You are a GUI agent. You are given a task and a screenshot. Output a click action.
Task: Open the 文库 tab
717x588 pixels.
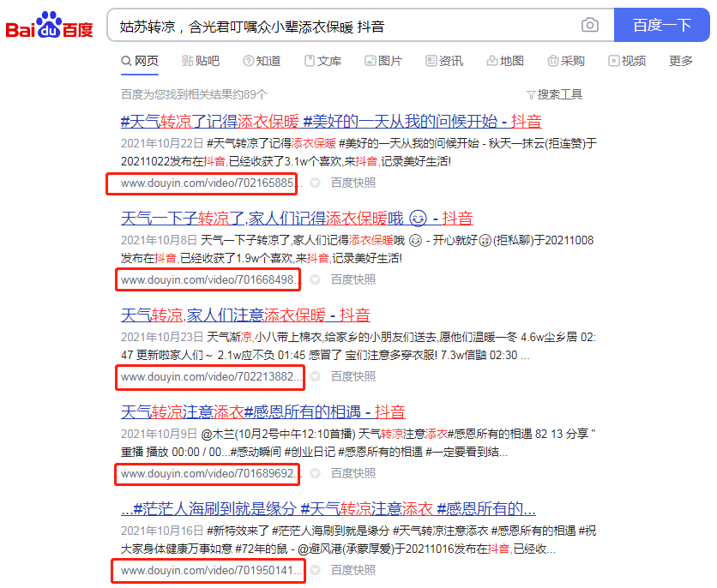(322, 61)
